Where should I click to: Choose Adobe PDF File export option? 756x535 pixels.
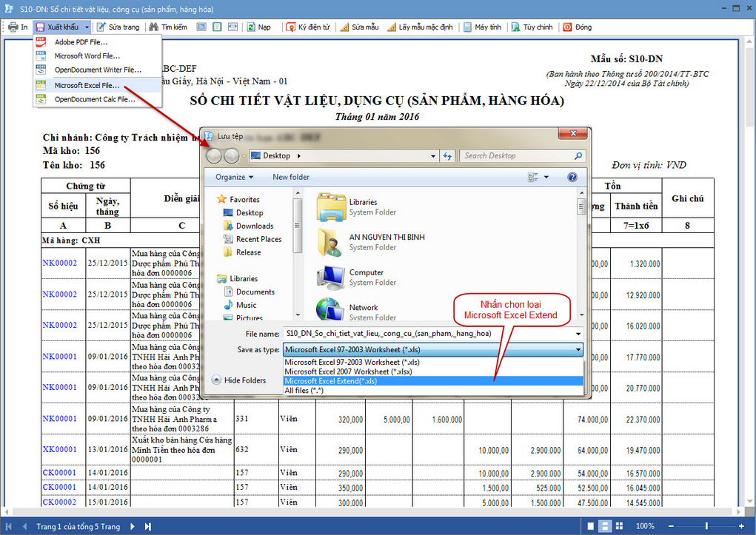click(98, 42)
